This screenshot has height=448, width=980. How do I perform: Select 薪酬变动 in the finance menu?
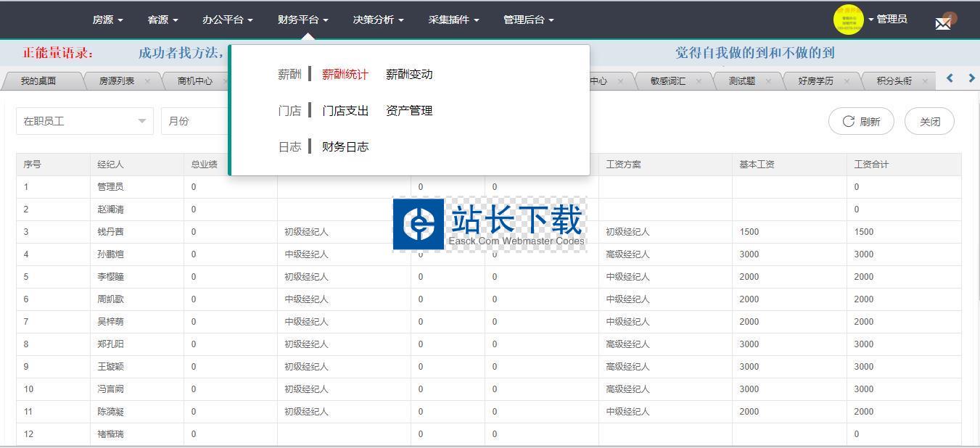point(409,74)
